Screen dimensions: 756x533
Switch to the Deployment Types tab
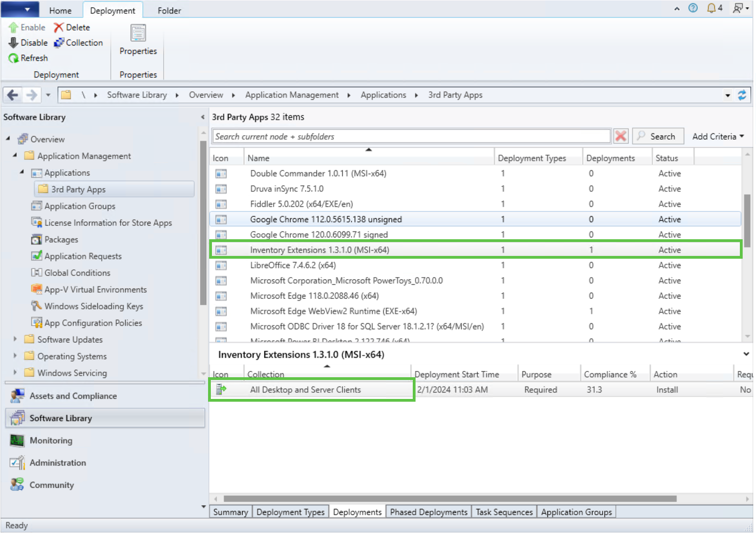coord(290,512)
